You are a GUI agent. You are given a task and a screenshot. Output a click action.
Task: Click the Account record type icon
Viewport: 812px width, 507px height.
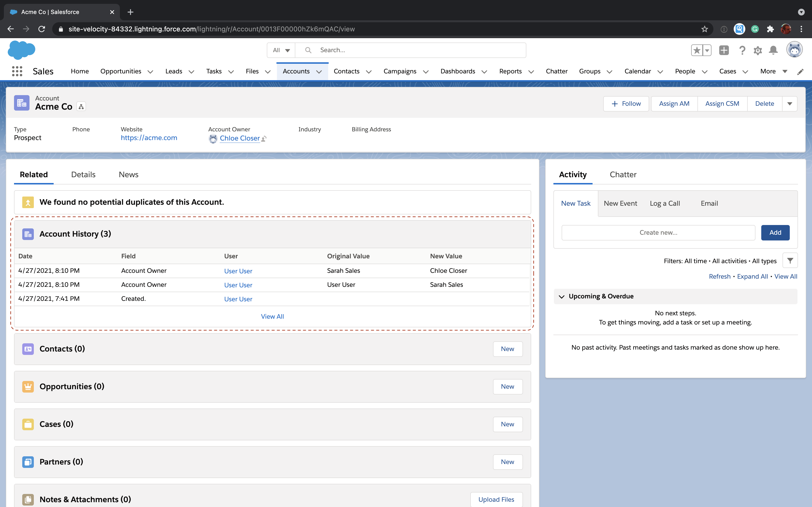coord(22,103)
